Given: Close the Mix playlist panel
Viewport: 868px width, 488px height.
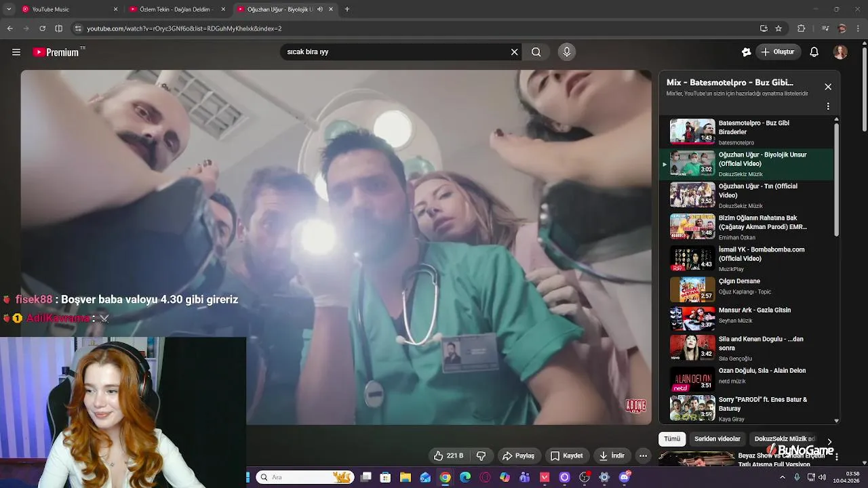Looking at the screenshot, I should click(828, 87).
